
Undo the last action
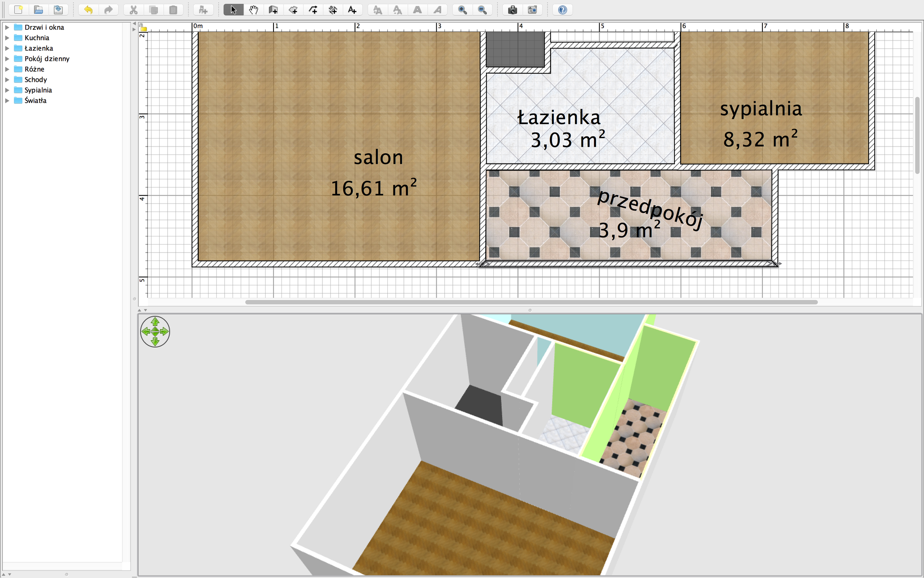tap(89, 10)
